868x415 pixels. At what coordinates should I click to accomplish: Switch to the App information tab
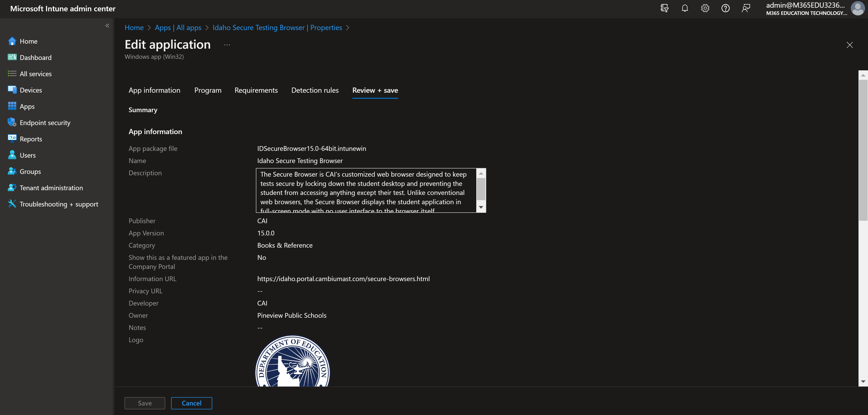pyautogui.click(x=154, y=90)
